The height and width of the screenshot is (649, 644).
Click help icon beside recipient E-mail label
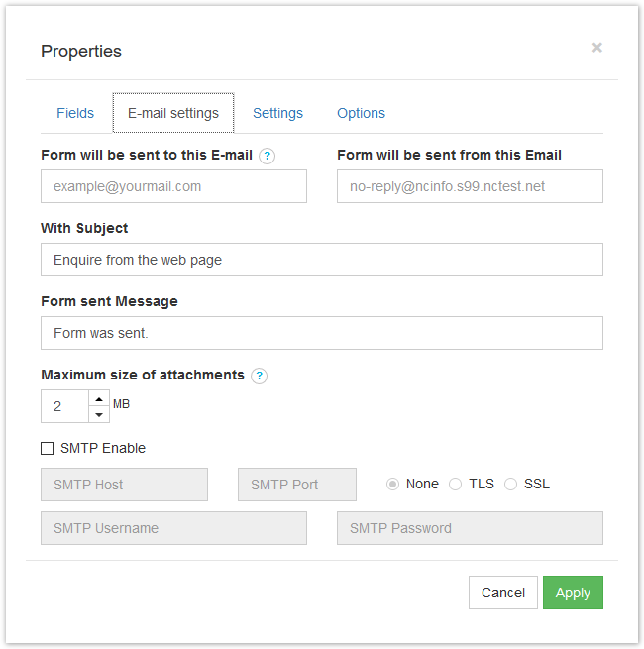[x=267, y=156]
